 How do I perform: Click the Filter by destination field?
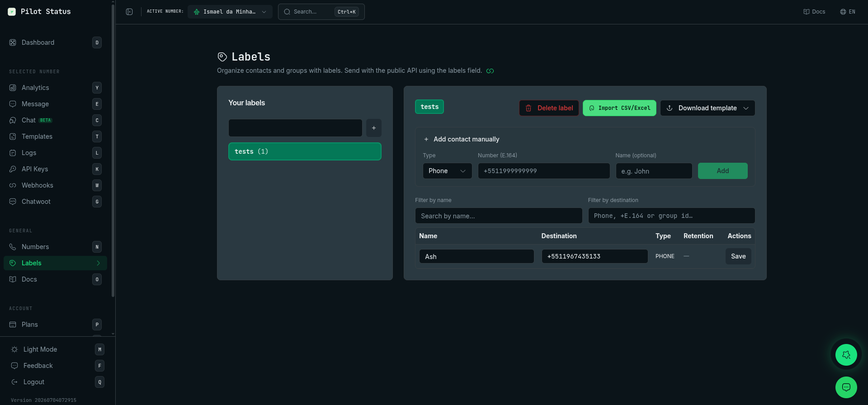[671, 216]
